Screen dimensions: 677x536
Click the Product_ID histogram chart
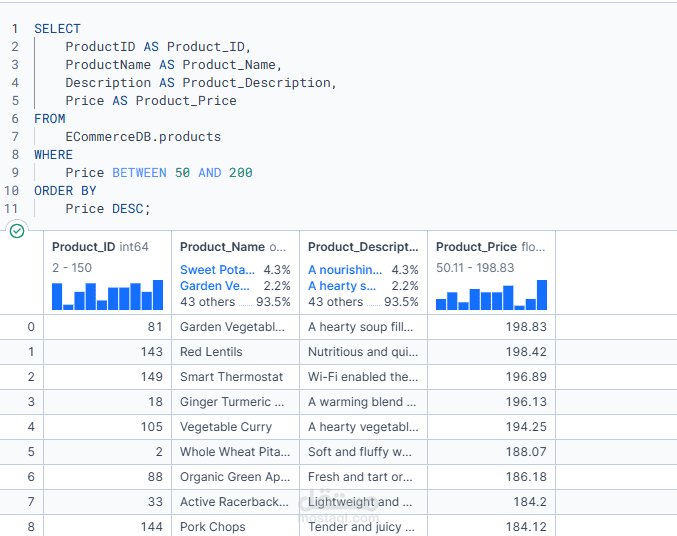(x=108, y=295)
